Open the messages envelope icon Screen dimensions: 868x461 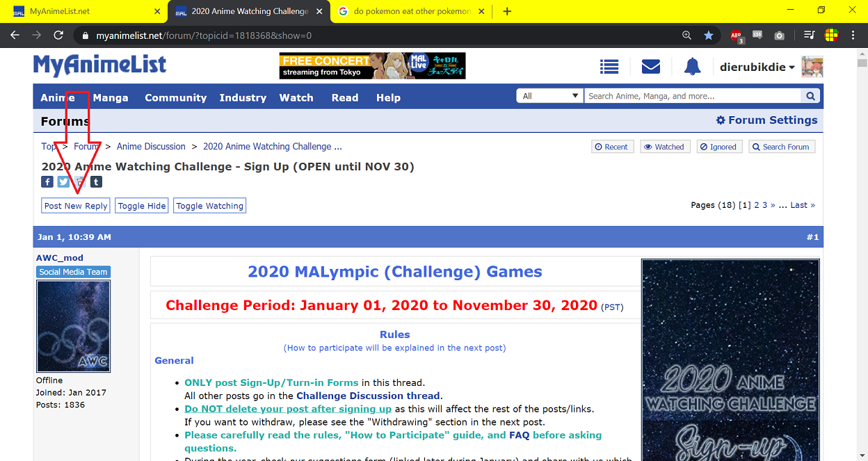pyautogui.click(x=650, y=67)
